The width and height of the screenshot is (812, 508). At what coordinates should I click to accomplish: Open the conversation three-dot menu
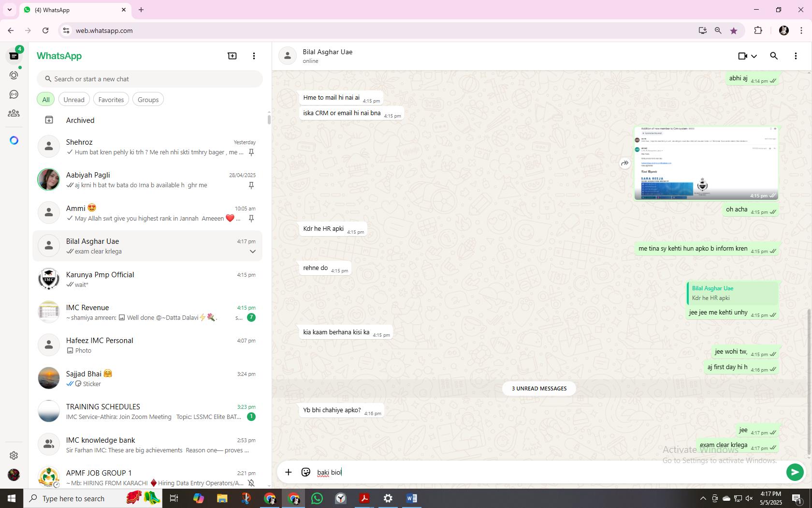pyautogui.click(x=796, y=56)
